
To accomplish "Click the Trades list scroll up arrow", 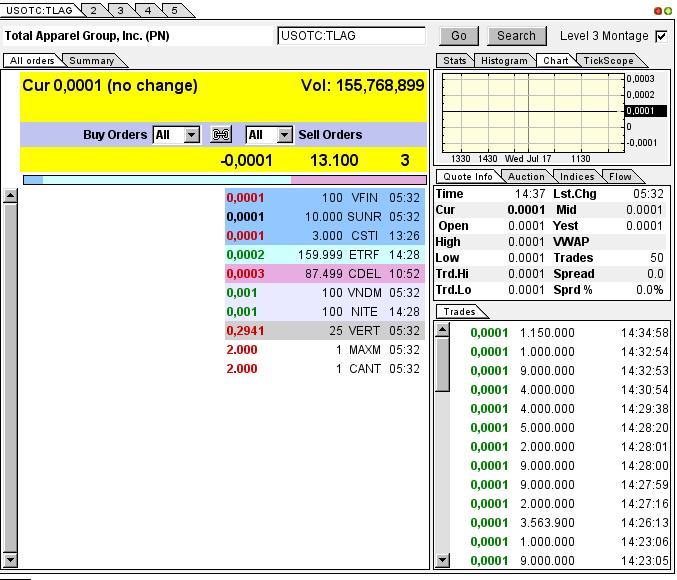I will tap(441, 329).
